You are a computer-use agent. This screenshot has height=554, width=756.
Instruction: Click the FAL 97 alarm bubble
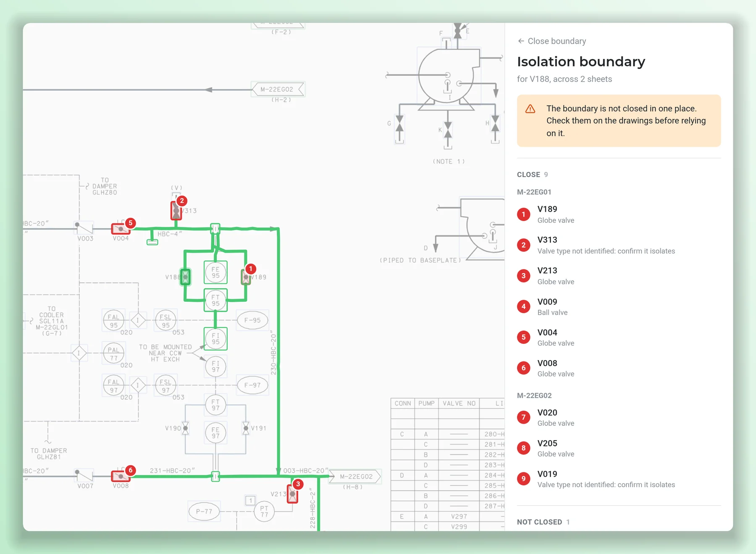[113, 385]
